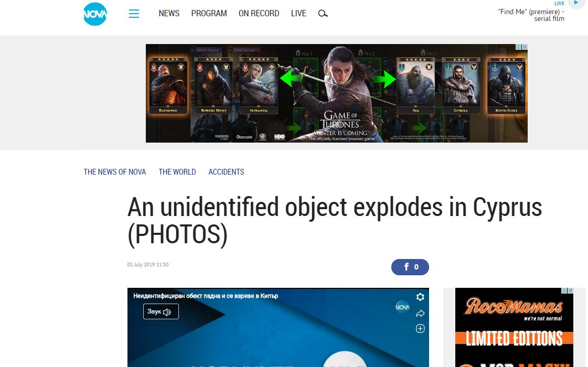
Task: Click the Game of Thrones banner ad
Action: pos(336,93)
